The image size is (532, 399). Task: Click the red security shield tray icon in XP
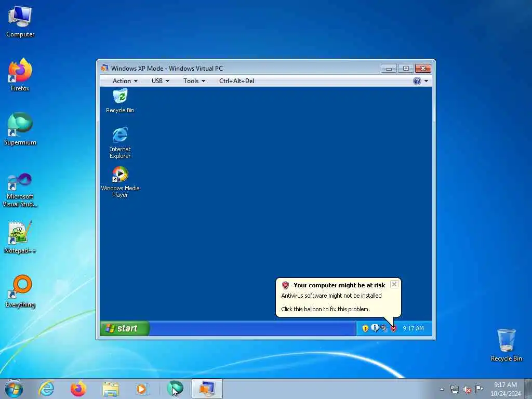tap(393, 328)
